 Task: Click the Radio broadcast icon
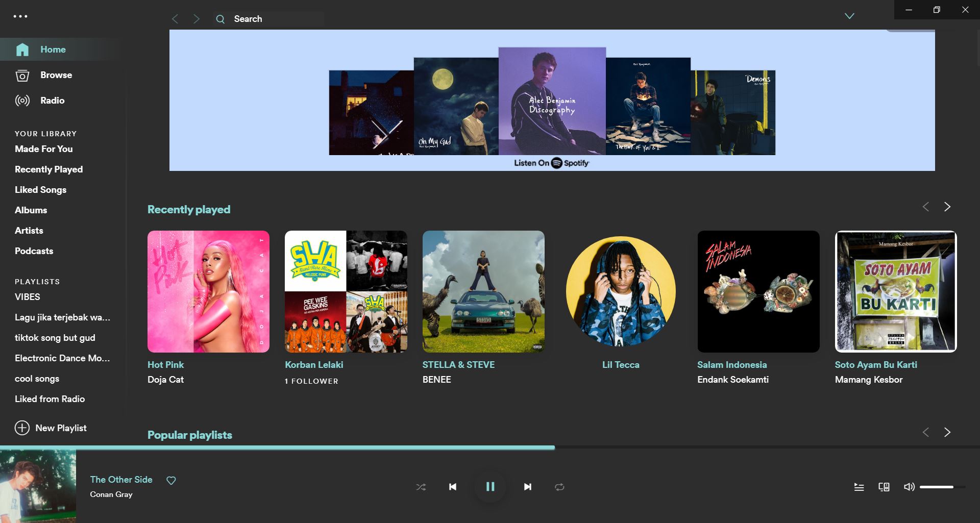(22, 101)
